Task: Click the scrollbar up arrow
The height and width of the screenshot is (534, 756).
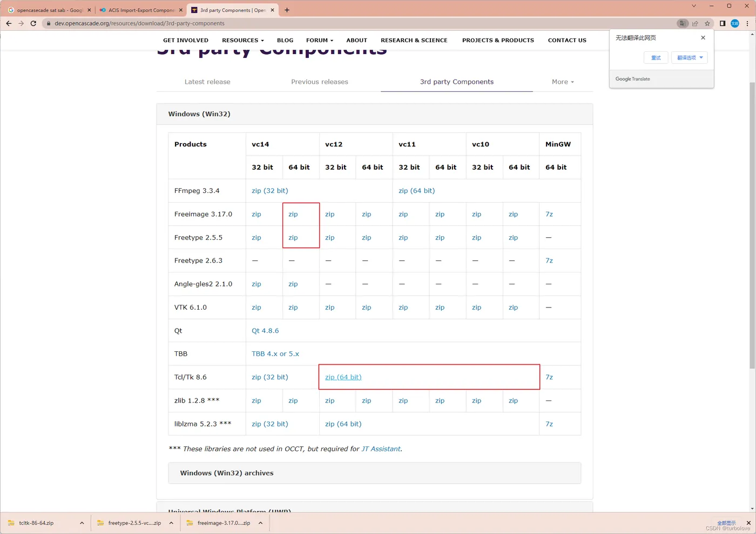Action: (x=752, y=34)
